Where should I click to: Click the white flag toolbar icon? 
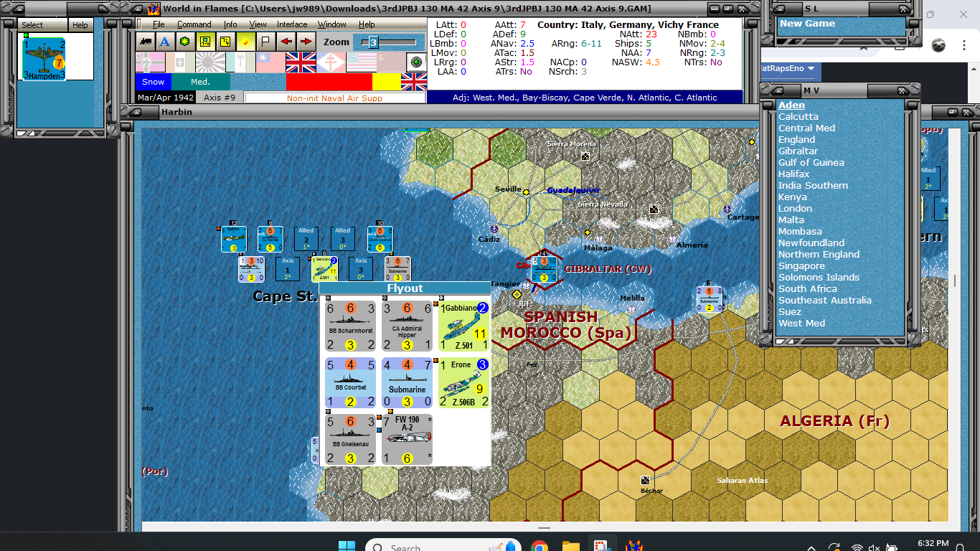pyautogui.click(x=265, y=42)
